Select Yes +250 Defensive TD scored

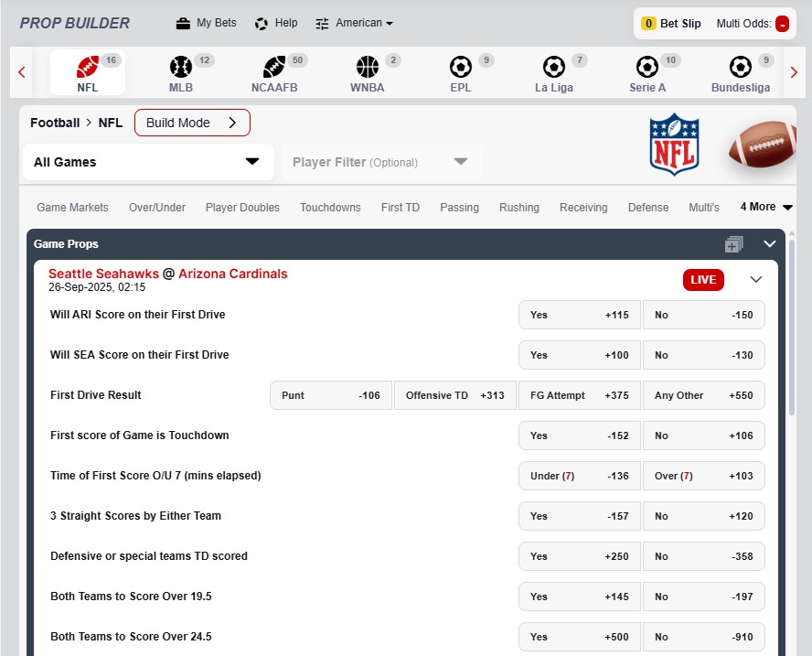(580, 556)
